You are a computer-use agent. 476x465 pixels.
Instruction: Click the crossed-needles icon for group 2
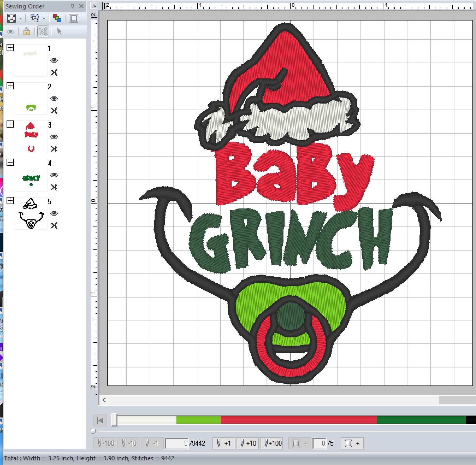pyautogui.click(x=54, y=111)
